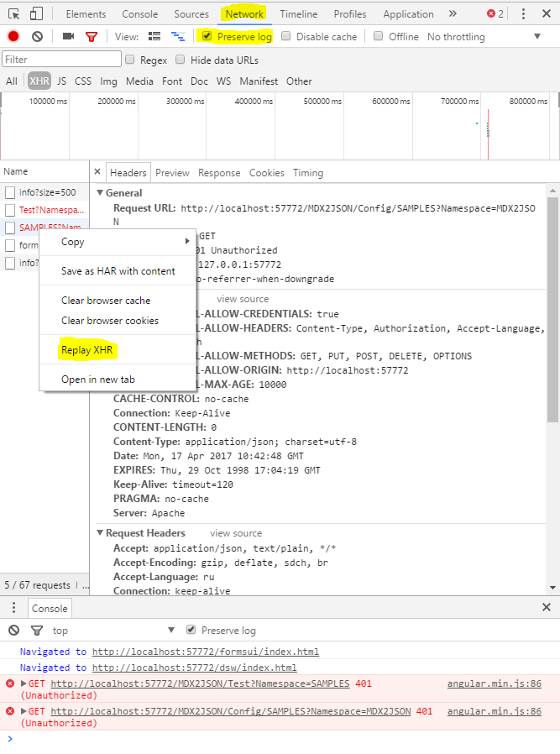
Task: Click the capture screenshots camera icon
Action: [x=68, y=37]
